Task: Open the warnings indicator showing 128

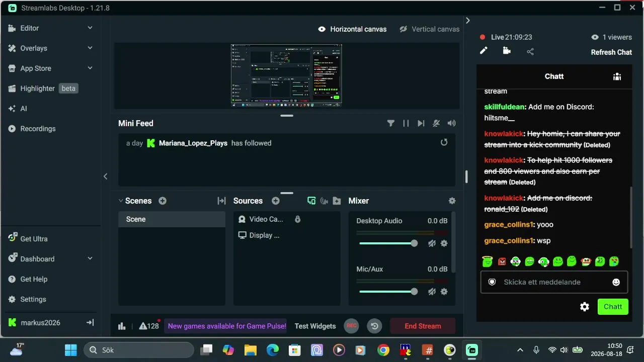Action: [x=149, y=326]
